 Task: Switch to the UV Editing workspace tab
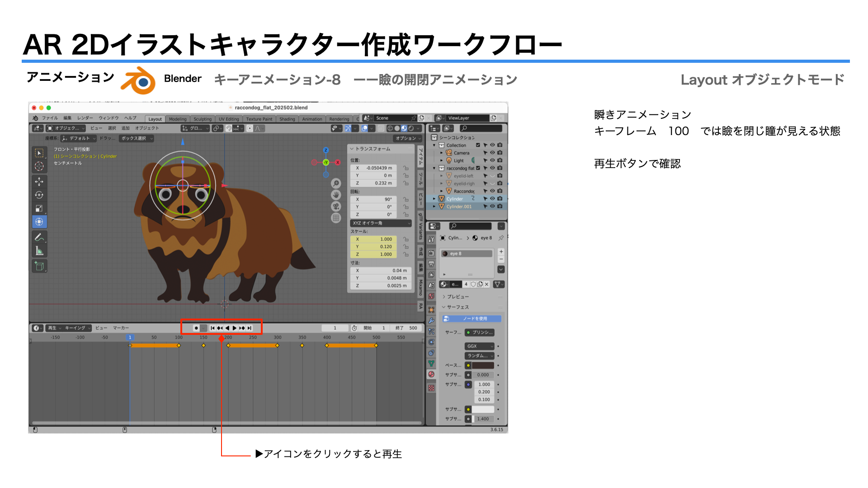tap(229, 119)
